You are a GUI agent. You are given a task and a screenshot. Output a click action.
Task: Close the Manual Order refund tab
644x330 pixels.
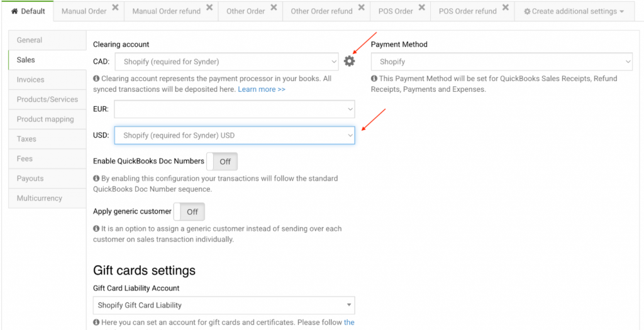(x=209, y=8)
